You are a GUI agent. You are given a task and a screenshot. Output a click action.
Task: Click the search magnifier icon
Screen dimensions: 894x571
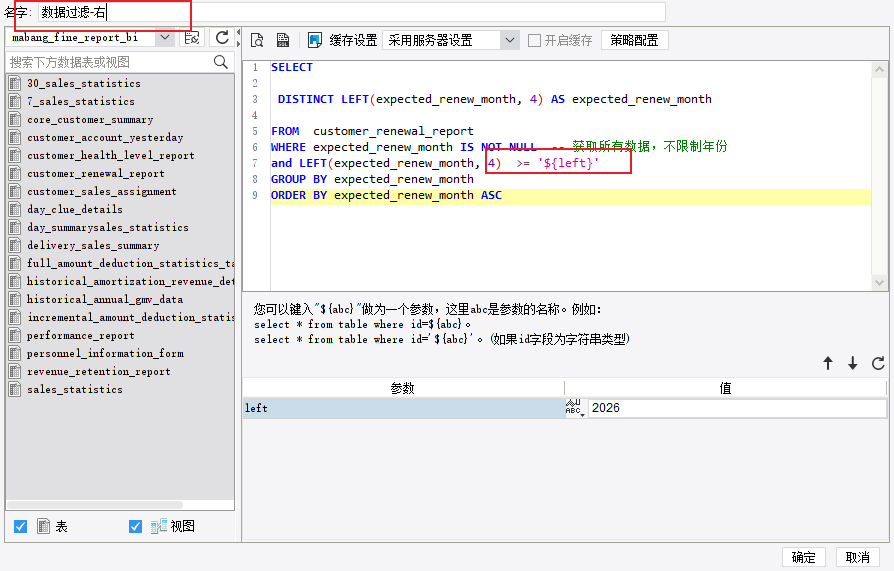(x=221, y=62)
